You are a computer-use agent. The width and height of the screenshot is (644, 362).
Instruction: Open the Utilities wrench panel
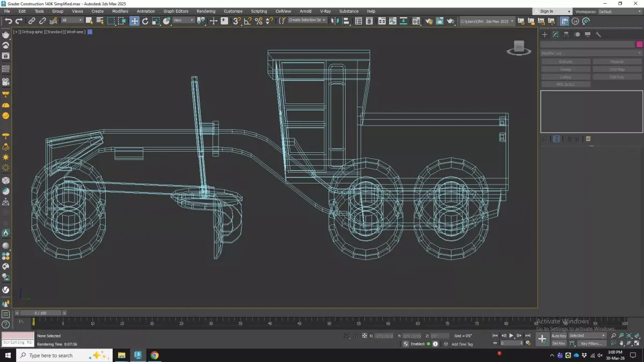[x=598, y=34]
